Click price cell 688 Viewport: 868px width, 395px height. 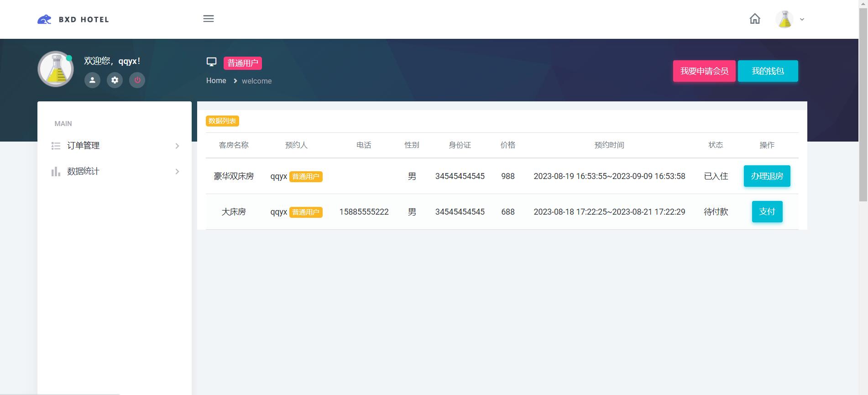pos(508,212)
